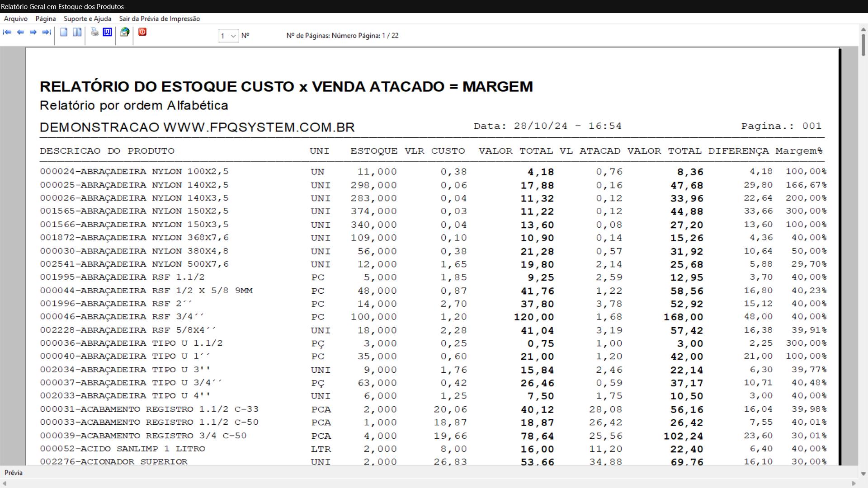Go to the next page arrow
The image size is (868, 488).
[33, 32]
